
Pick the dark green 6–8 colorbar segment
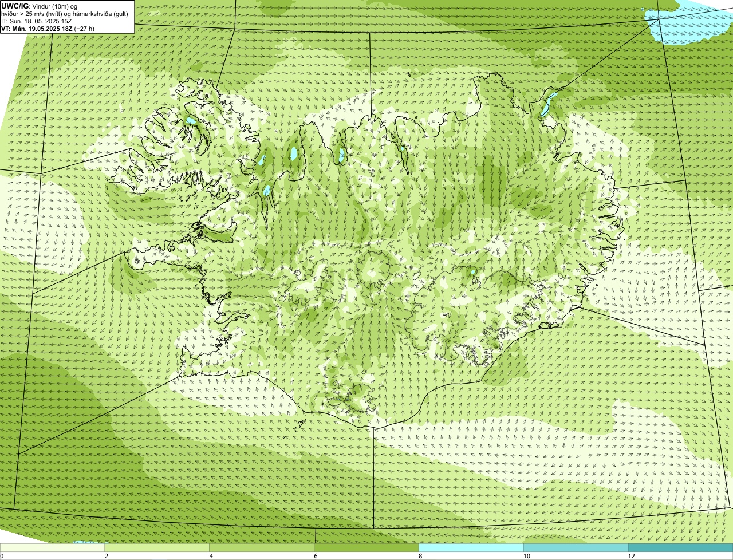(366, 547)
